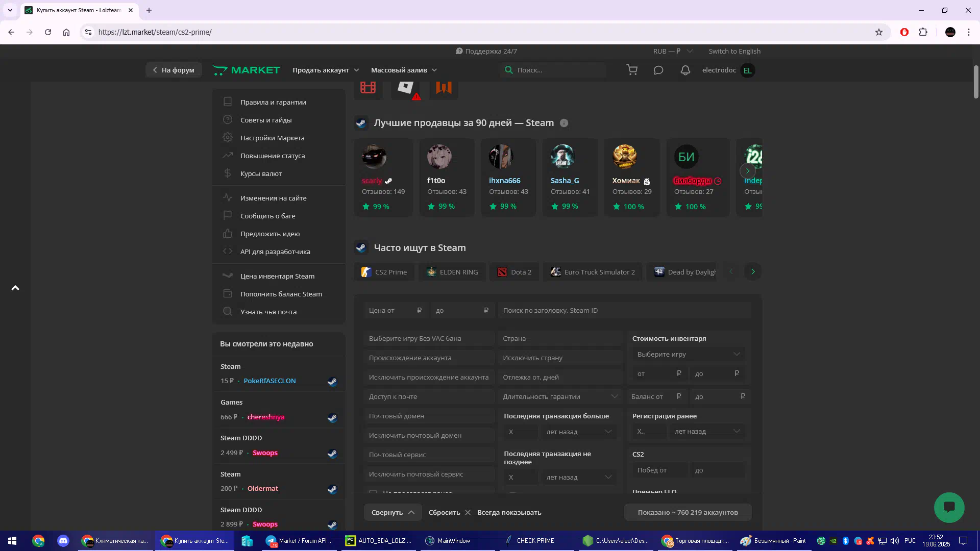Screen dimensions: 980x551
Task: Open лет назад dropdown under Регистрация ранее
Action: pos(707,431)
